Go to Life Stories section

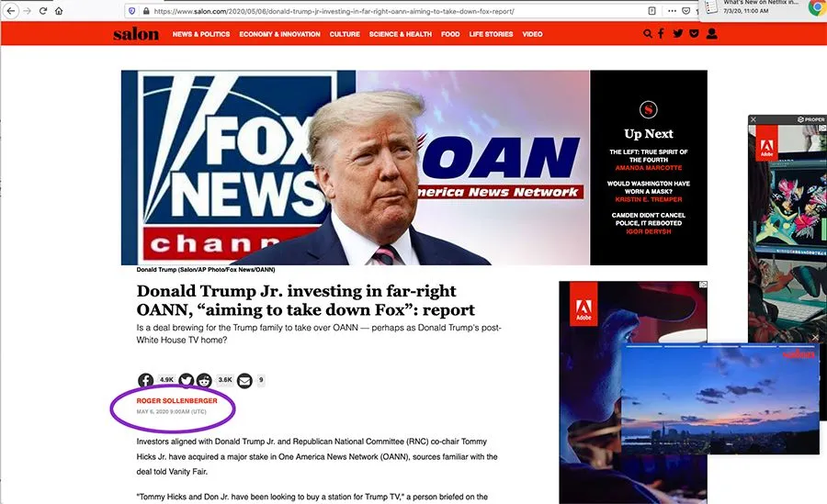tap(491, 34)
